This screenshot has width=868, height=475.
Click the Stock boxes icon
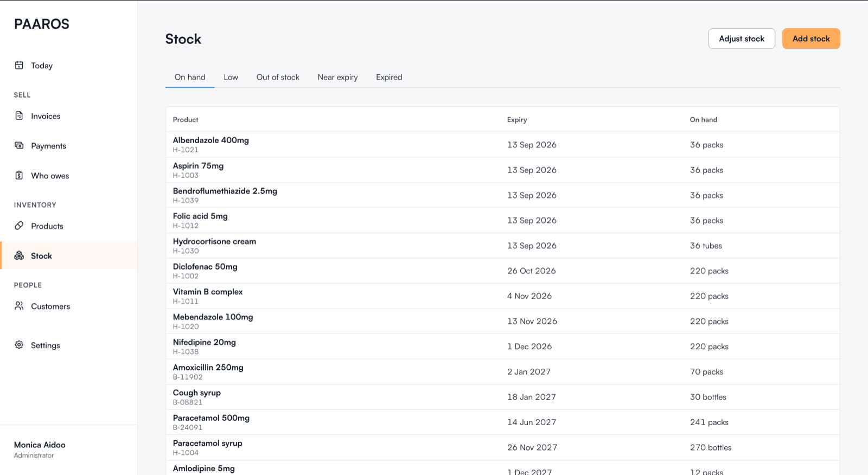[19, 255]
